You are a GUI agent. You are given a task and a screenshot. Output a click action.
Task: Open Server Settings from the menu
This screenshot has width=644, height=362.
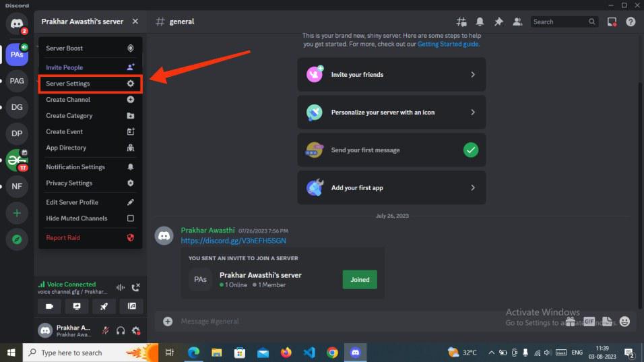[90, 84]
